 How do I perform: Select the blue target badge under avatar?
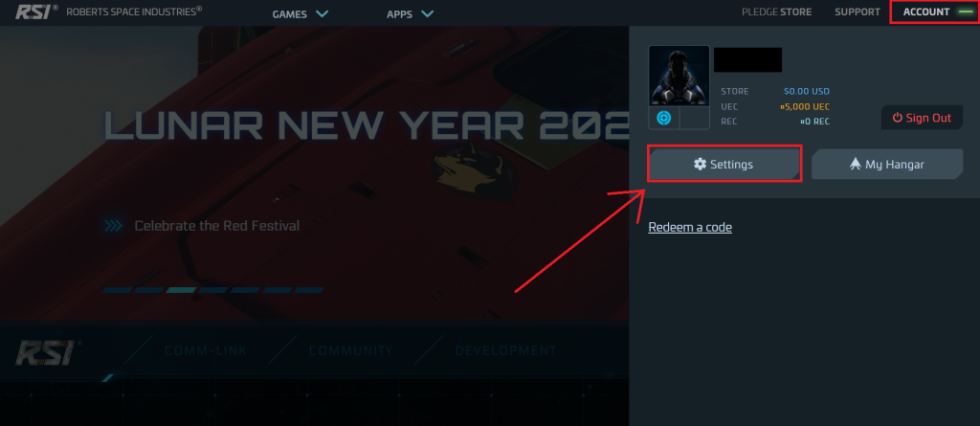[664, 118]
